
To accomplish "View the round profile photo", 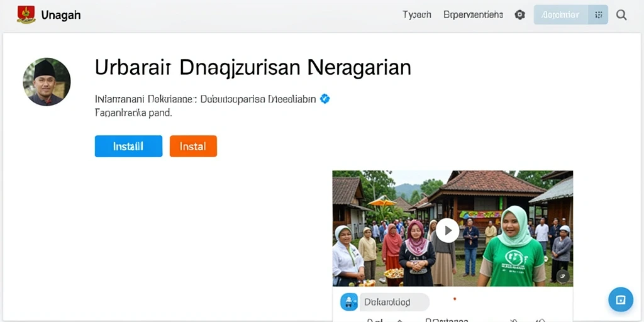I will (47, 82).
